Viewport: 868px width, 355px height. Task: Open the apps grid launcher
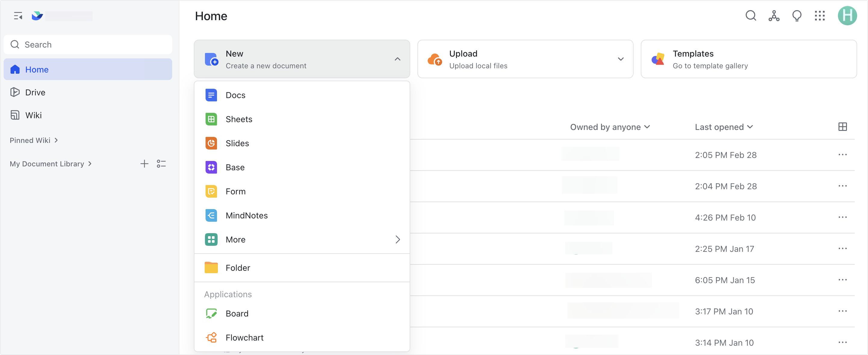point(820,15)
